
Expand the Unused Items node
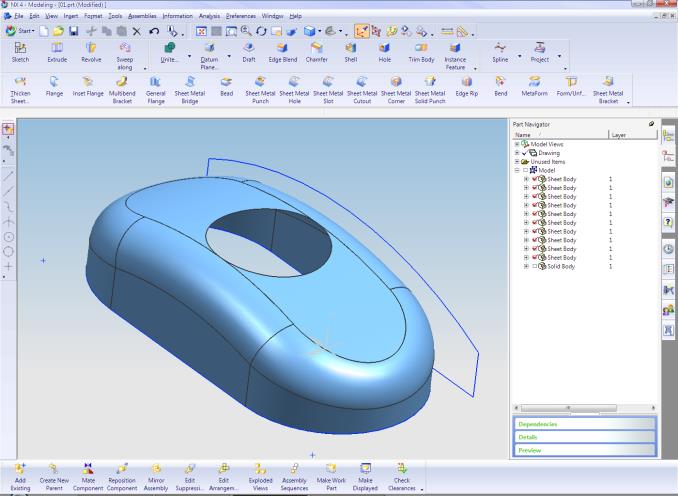tap(517, 162)
